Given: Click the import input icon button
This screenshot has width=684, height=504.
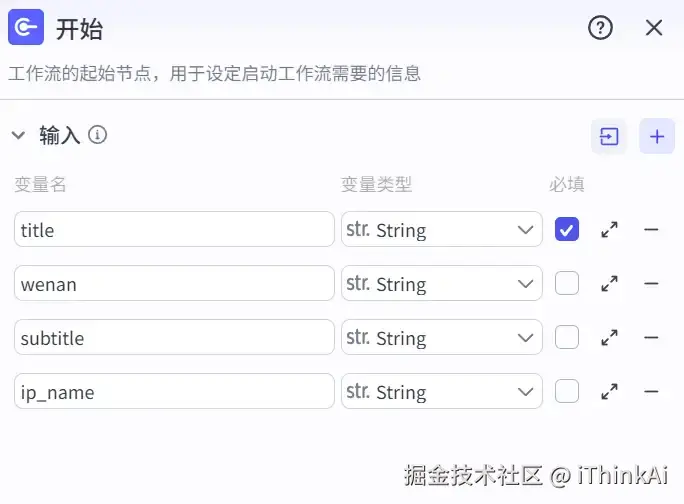Looking at the screenshot, I should coord(609,137).
